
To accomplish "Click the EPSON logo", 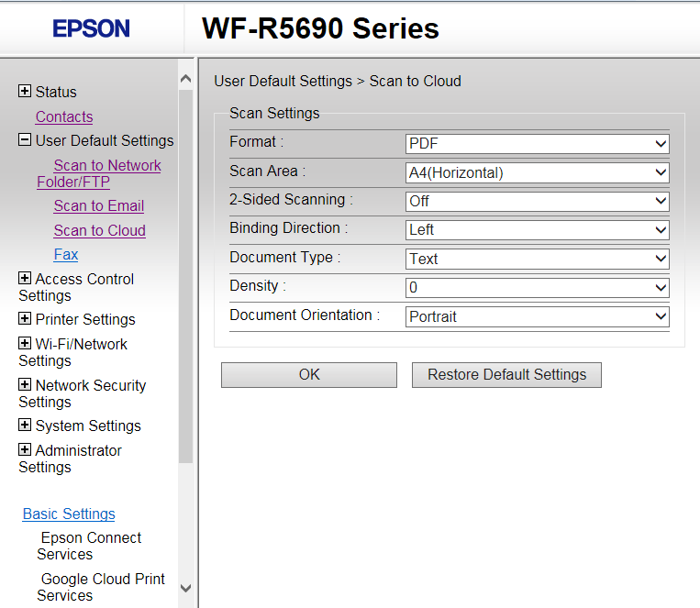I will tap(91, 28).
